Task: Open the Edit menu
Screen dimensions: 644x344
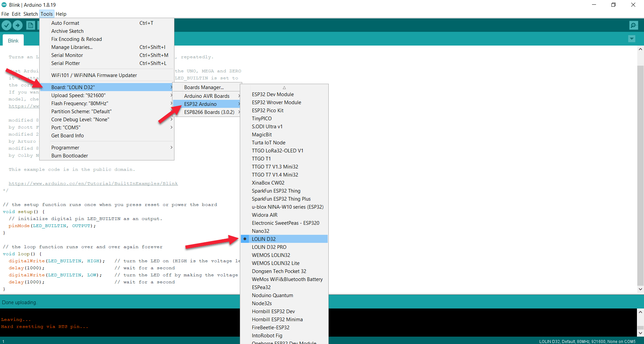Action: point(16,14)
